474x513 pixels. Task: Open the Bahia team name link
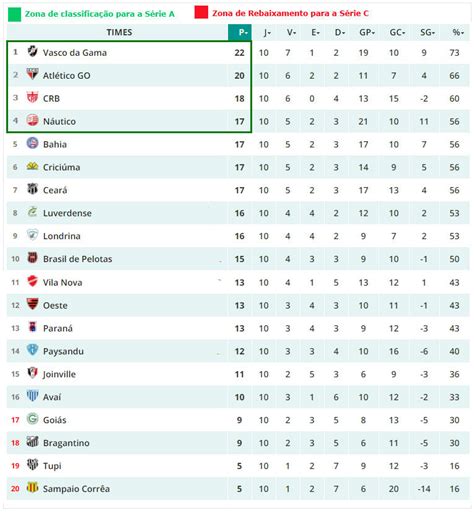(55, 144)
